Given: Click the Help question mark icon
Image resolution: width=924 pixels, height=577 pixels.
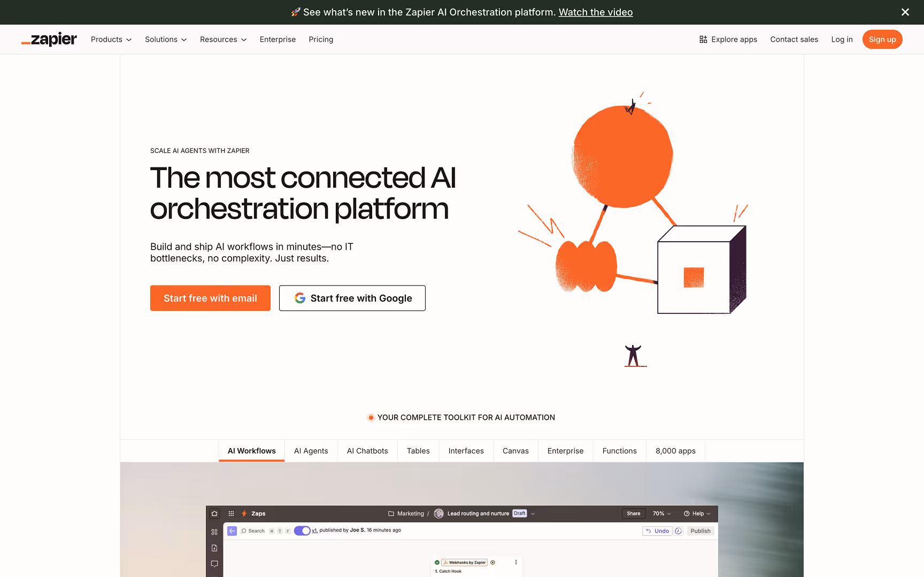Looking at the screenshot, I should [x=687, y=513].
